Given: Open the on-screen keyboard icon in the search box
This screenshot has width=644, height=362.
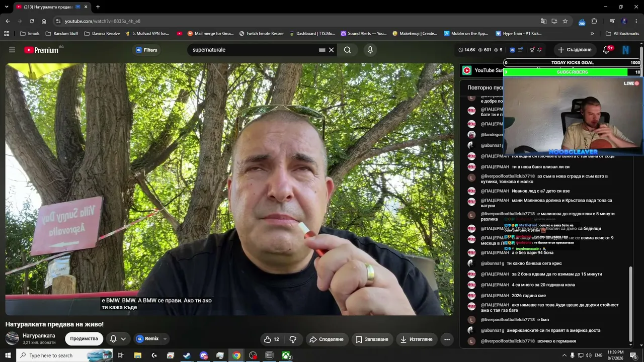Looking at the screenshot, I should click(x=322, y=50).
